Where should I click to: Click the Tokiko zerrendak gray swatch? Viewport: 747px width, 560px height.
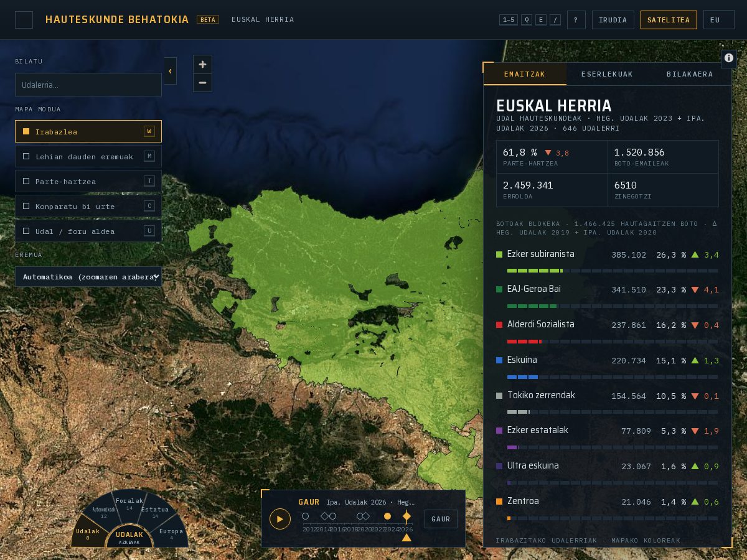(499, 396)
